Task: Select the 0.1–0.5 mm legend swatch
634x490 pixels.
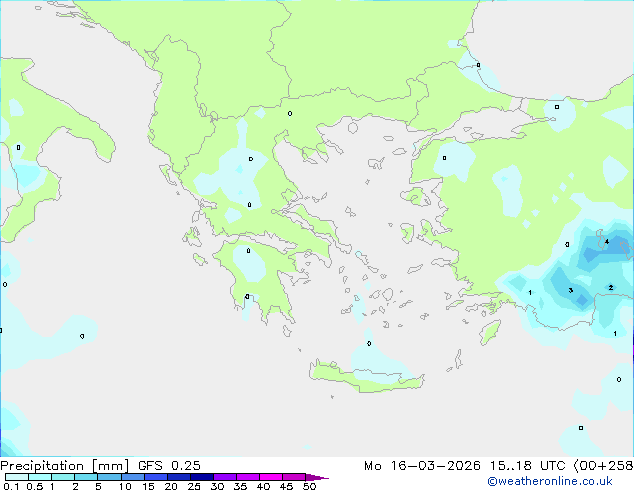Action: point(17,477)
